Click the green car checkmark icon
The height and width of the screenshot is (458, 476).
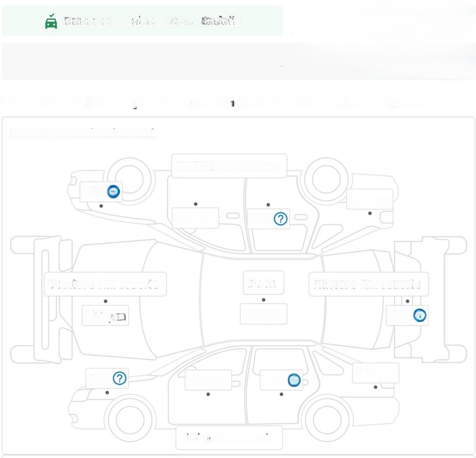pyautogui.click(x=51, y=21)
